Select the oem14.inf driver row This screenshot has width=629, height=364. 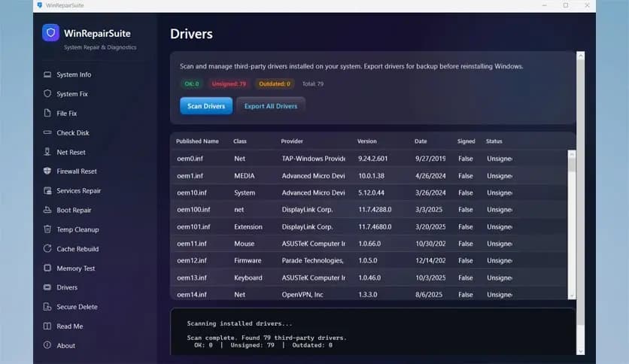pos(369,293)
